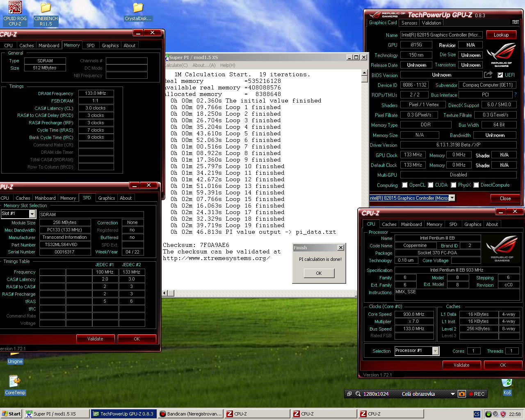Click Start button on taskbar

point(11,414)
